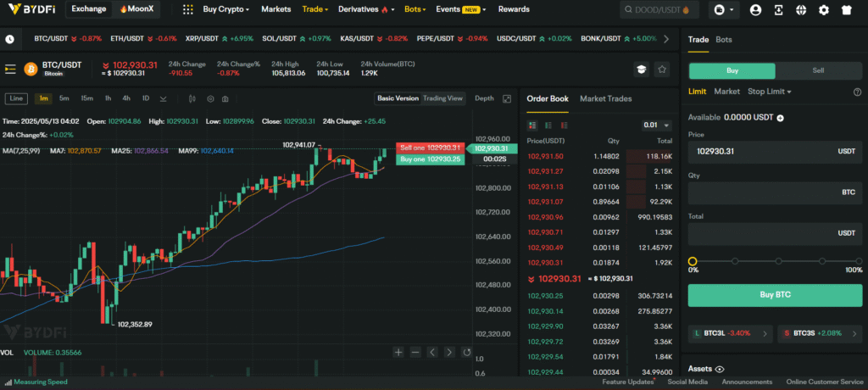Reset the chart view icon

coord(467,353)
